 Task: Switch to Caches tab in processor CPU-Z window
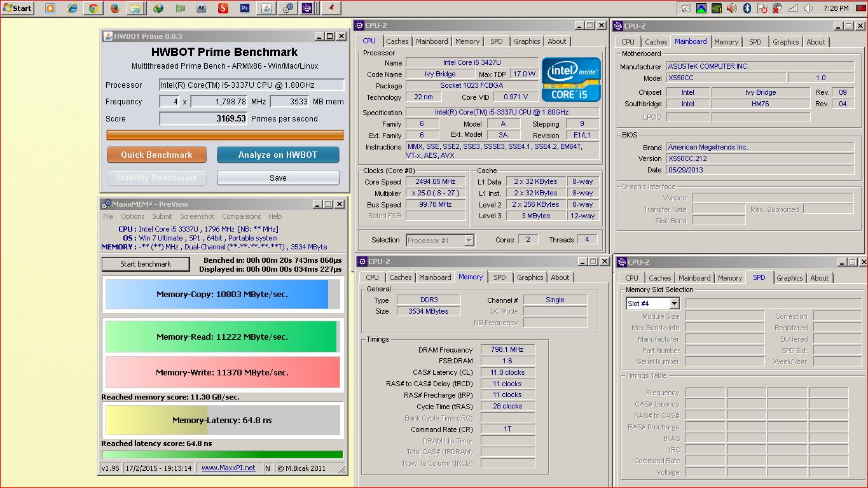[x=397, y=41]
